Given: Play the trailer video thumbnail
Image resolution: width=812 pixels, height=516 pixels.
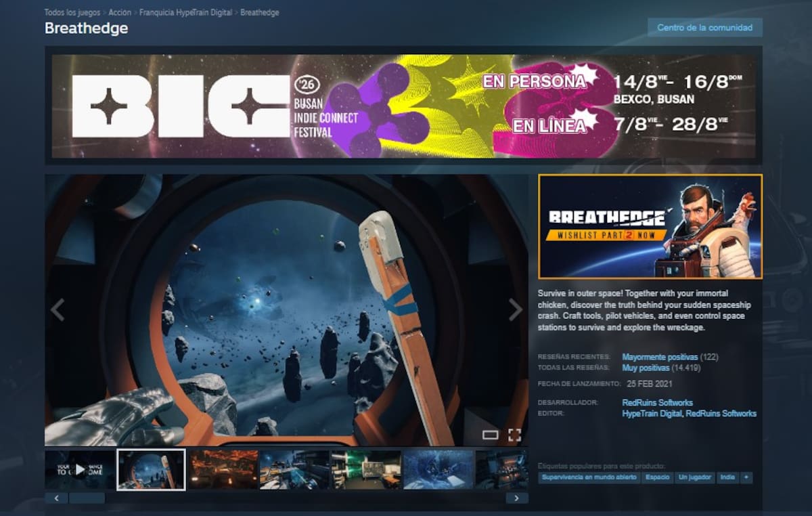Looking at the screenshot, I should coord(80,469).
